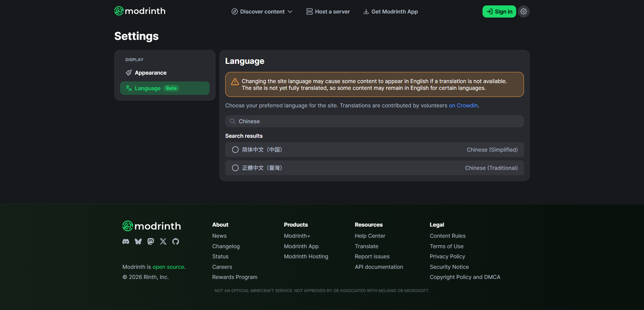The image size is (644, 310).
Task: Follow the on Crowdin link
Action: (x=463, y=105)
